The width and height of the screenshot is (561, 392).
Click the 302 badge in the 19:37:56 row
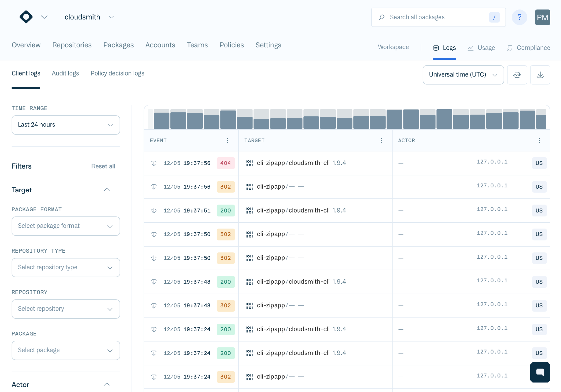point(226,187)
